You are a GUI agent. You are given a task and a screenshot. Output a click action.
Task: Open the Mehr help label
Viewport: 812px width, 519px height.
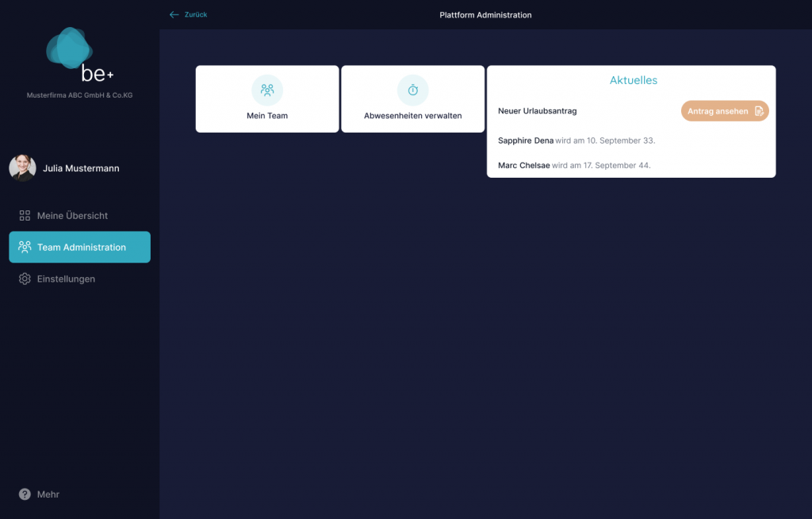48,494
